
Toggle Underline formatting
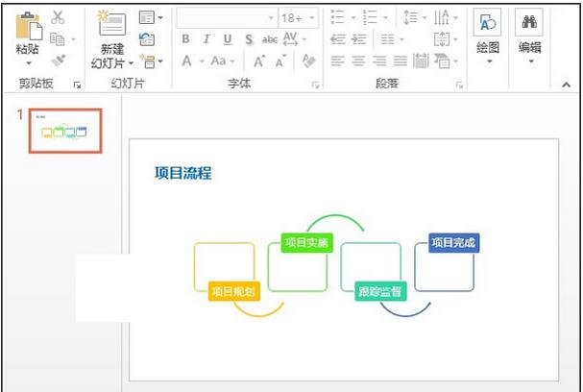tap(228, 39)
